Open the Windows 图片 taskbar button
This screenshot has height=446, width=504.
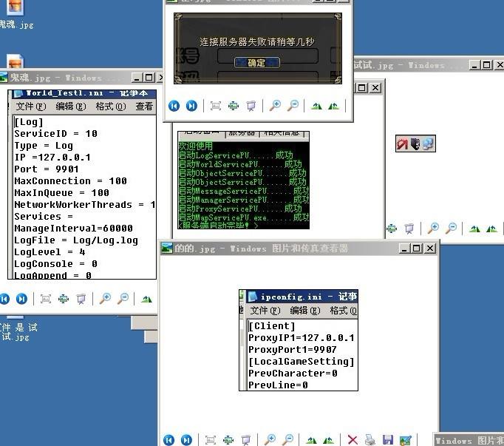[469, 440]
